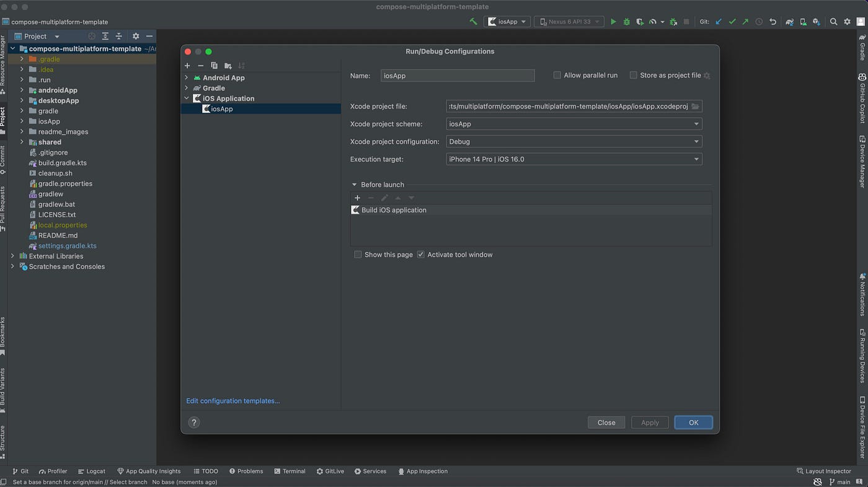Open Search Everywhere magnifier icon
868x487 pixels.
[x=833, y=22]
